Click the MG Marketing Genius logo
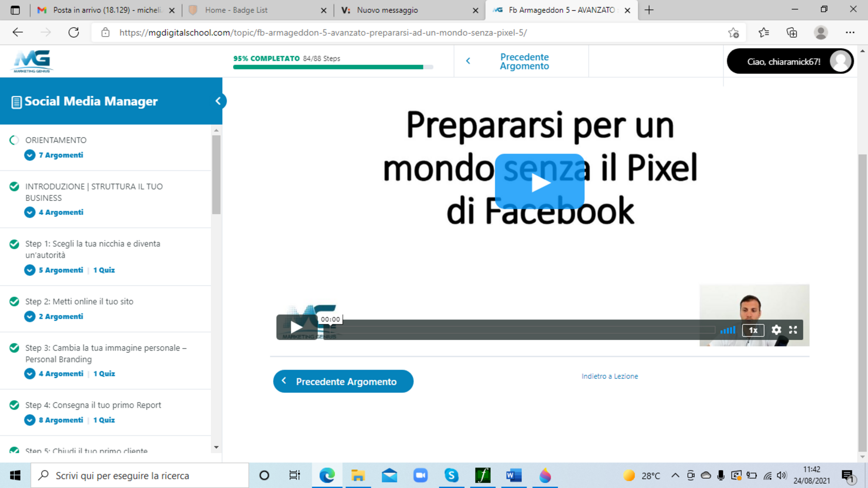 point(32,61)
